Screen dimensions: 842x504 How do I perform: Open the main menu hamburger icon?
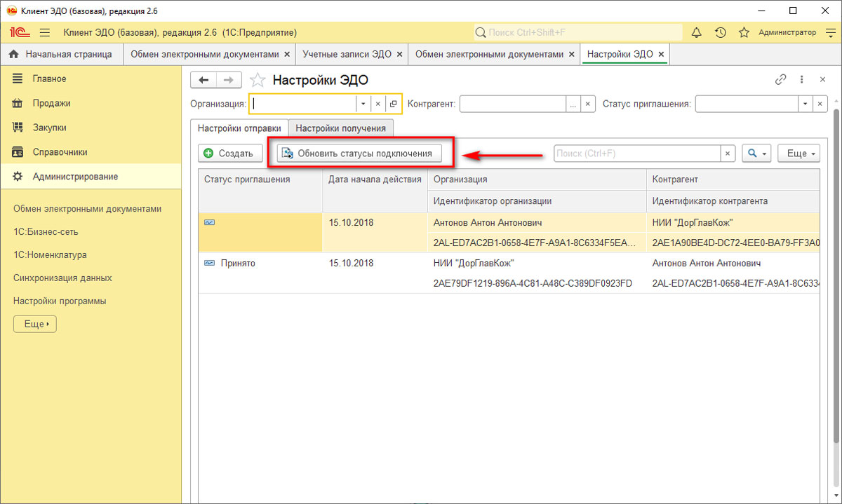[x=45, y=32]
